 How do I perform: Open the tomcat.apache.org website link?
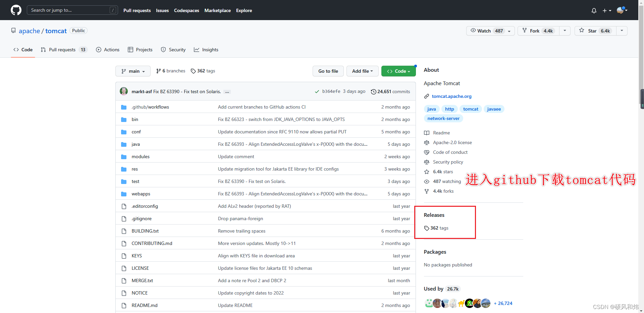pyautogui.click(x=451, y=96)
